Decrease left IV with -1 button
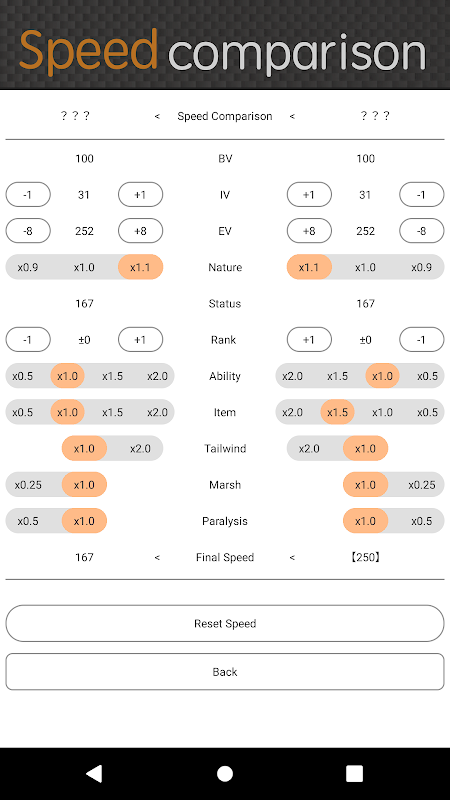 [x=28, y=194]
